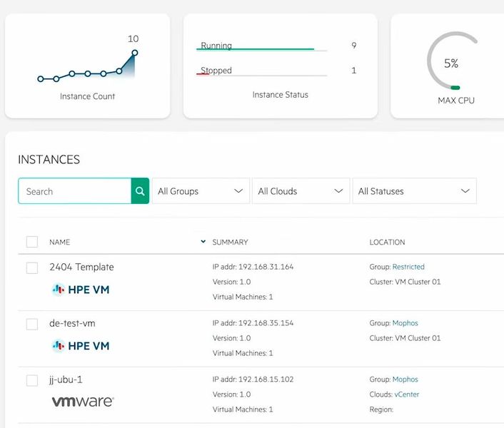
Task: Expand the All Statuses dropdown
Action: pos(414,191)
